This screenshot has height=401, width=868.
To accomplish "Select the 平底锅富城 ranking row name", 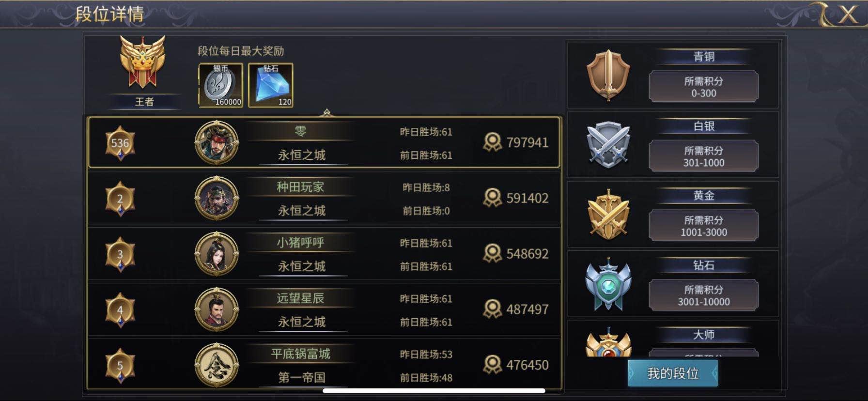I will [300, 354].
